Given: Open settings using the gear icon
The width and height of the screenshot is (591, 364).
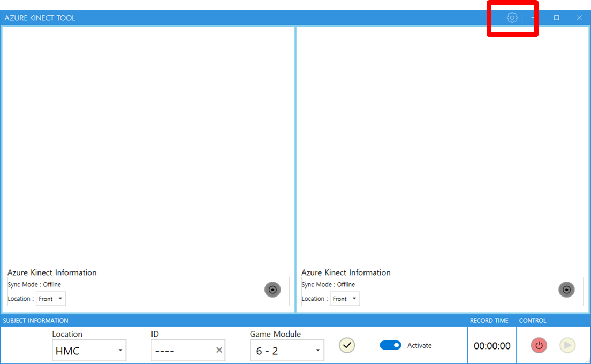Looking at the screenshot, I should [512, 18].
